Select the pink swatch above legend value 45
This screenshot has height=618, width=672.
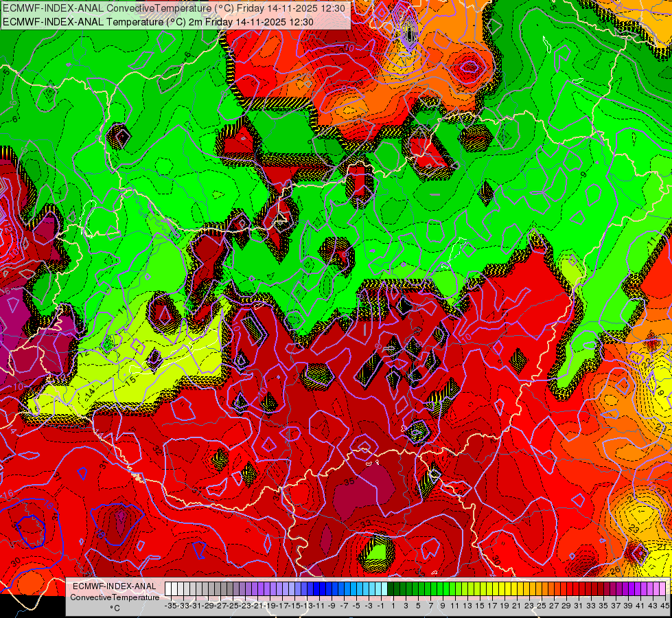662,588
